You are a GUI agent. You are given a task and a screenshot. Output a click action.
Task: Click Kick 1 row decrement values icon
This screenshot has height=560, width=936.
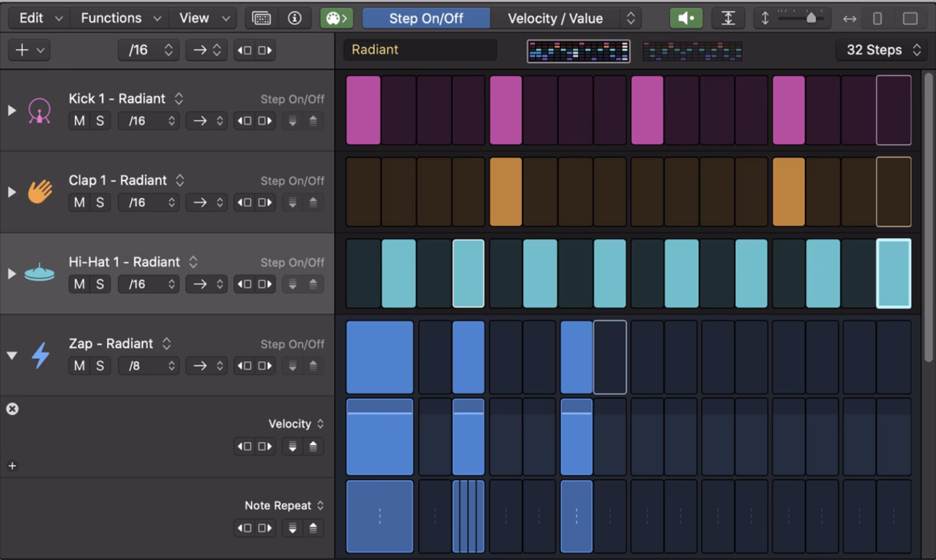point(292,121)
